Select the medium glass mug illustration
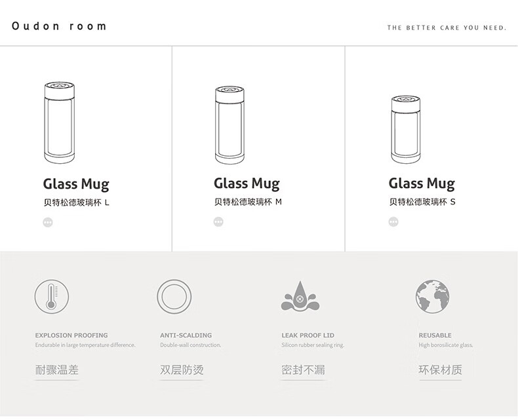The width and height of the screenshot is (518, 420). pos(230,124)
